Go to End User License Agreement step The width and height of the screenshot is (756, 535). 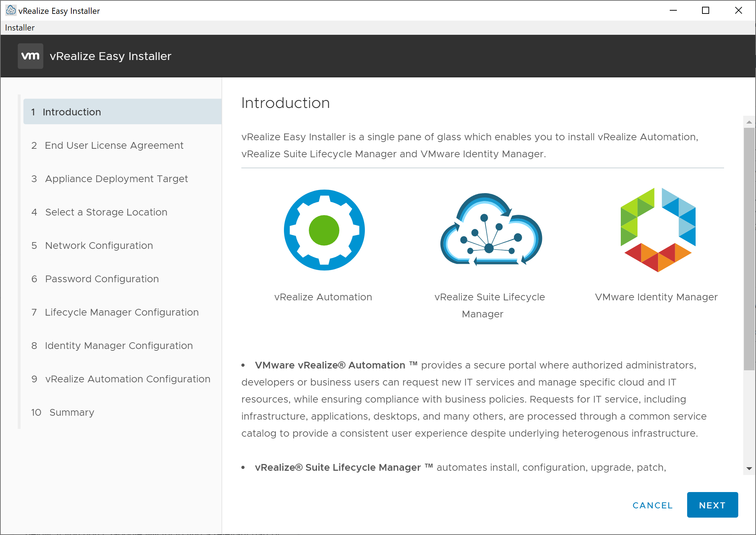pyautogui.click(x=114, y=146)
